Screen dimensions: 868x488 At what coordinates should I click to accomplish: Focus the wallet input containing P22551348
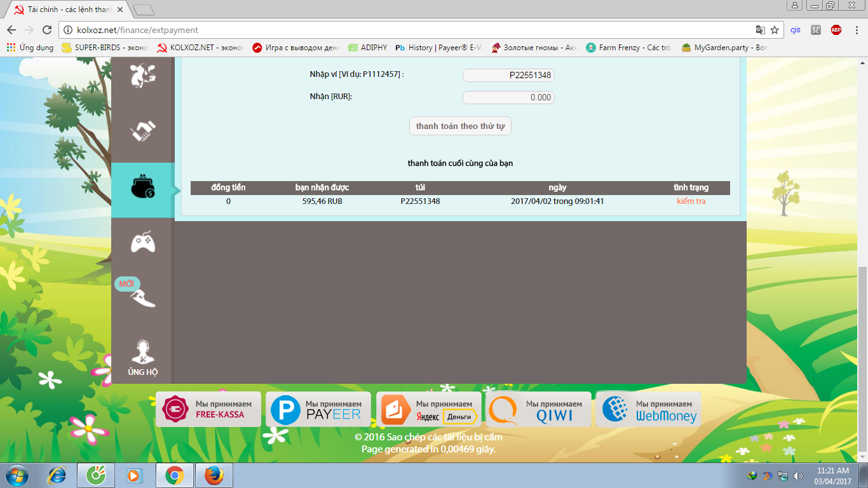[508, 75]
